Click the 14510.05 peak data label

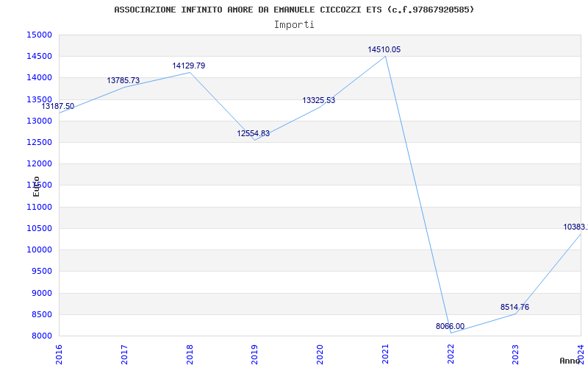pos(384,49)
